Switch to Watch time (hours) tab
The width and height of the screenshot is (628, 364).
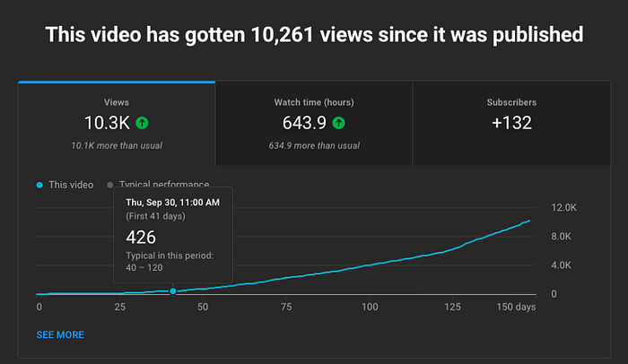(x=314, y=124)
